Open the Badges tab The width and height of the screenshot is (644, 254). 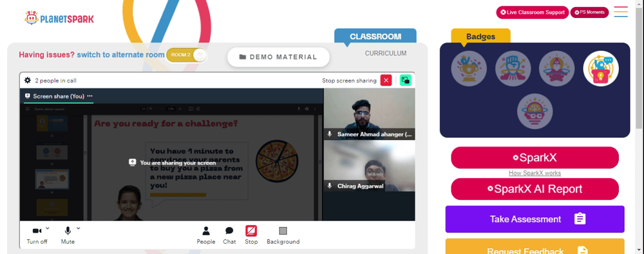click(x=480, y=37)
